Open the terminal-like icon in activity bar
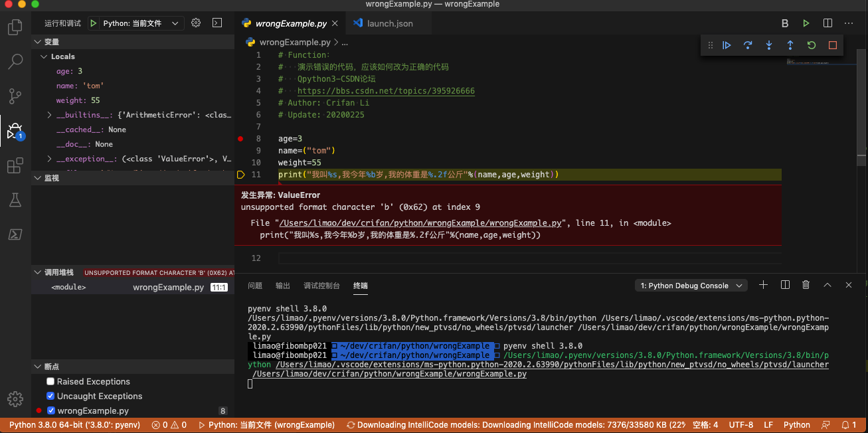 point(15,234)
